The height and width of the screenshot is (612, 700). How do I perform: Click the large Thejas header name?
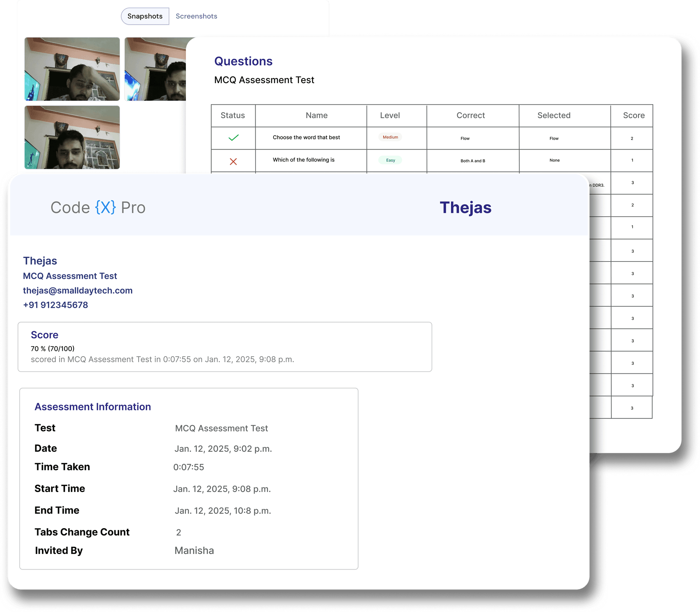click(x=465, y=208)
